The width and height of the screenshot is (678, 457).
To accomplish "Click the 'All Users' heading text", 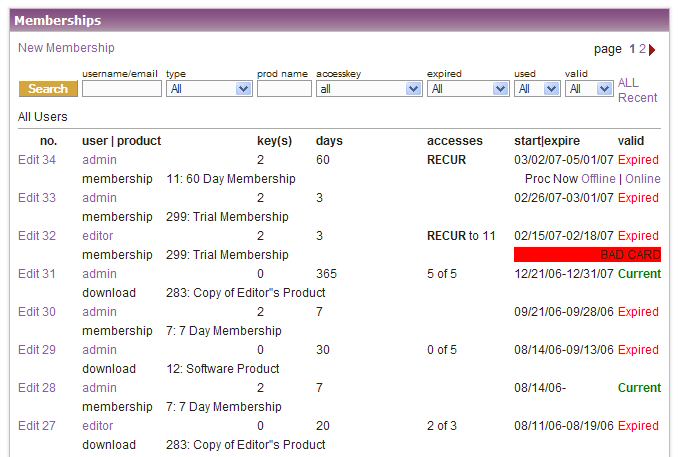I will coord(43,117).
